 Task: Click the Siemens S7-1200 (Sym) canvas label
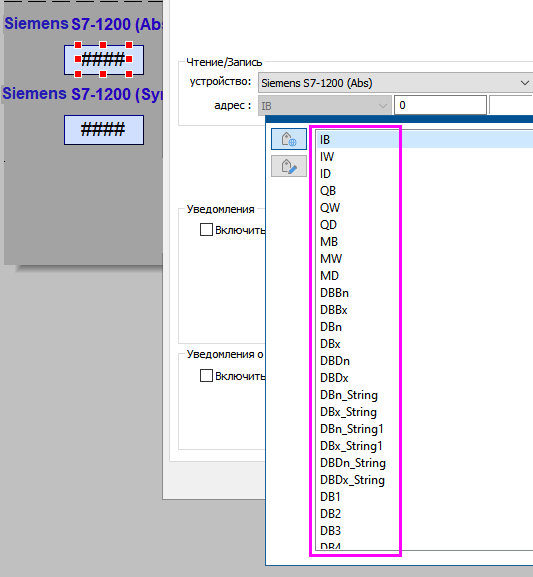tap(82, 94)
